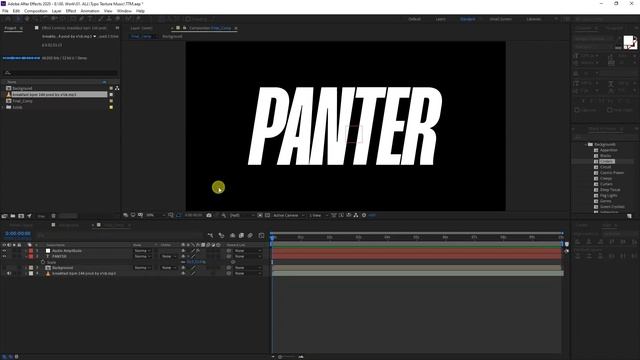Open the viewer magnification dropdown
Image resolution: width=640 pixels, height=360 pixels.
pyautogui.click(x=156, y=215)
